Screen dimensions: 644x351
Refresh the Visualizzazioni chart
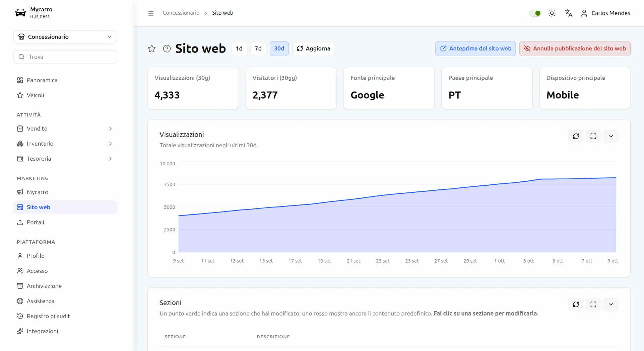[x=576, y=136]
